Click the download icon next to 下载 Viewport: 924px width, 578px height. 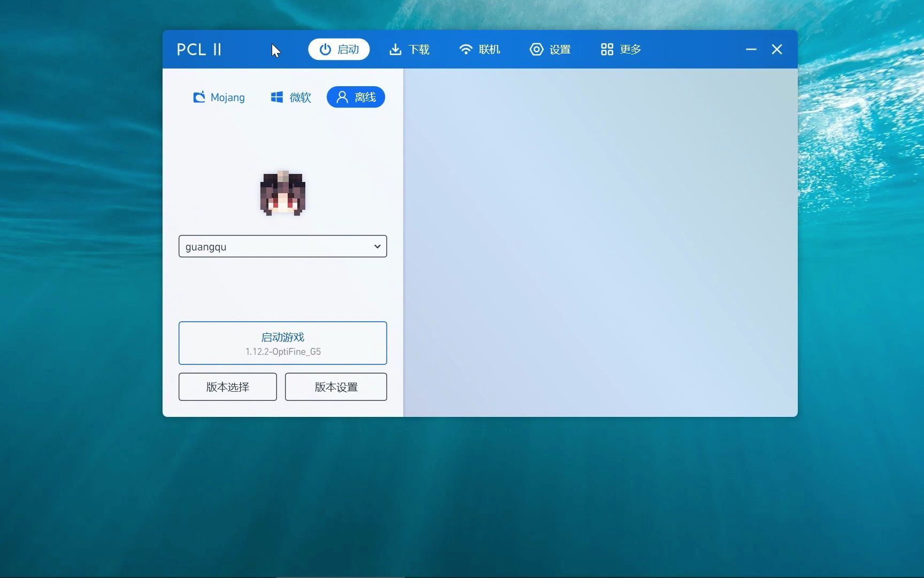coord(395,49)
